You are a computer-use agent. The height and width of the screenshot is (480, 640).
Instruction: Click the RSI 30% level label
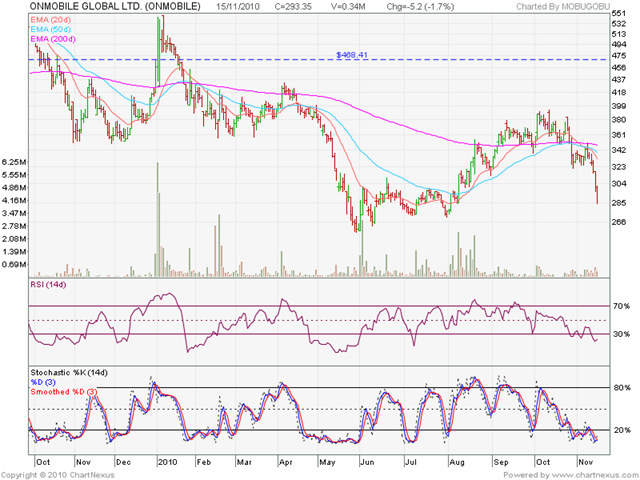tap(621, 334)
